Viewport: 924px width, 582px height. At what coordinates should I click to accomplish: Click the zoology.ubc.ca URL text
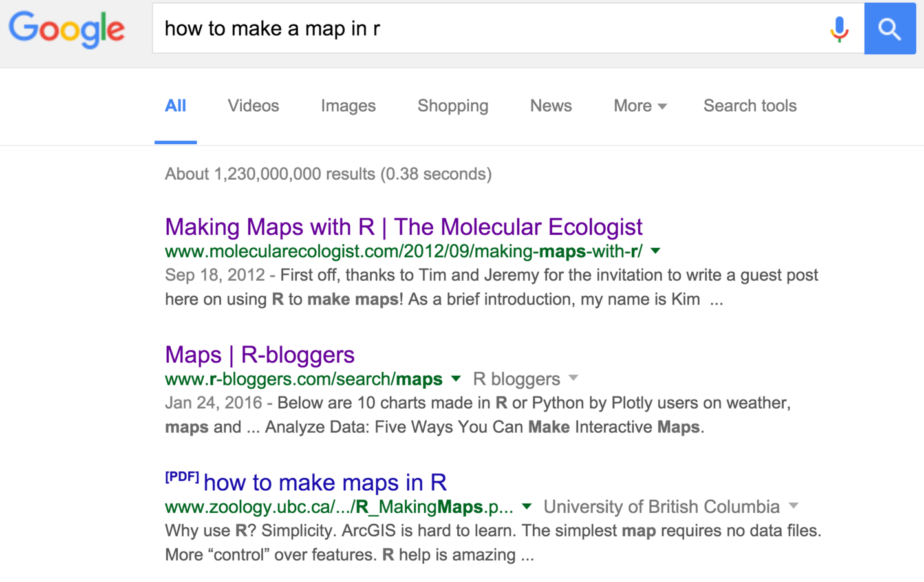[339, 506]
